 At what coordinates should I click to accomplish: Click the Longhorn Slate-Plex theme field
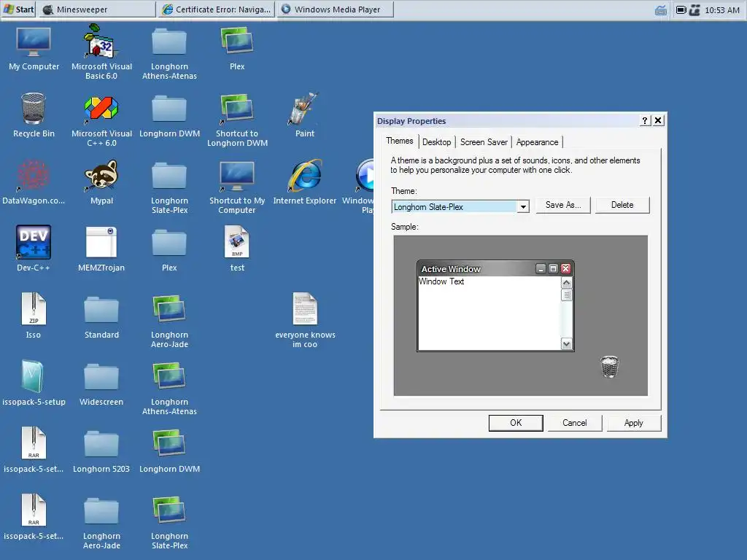[454, 206]
